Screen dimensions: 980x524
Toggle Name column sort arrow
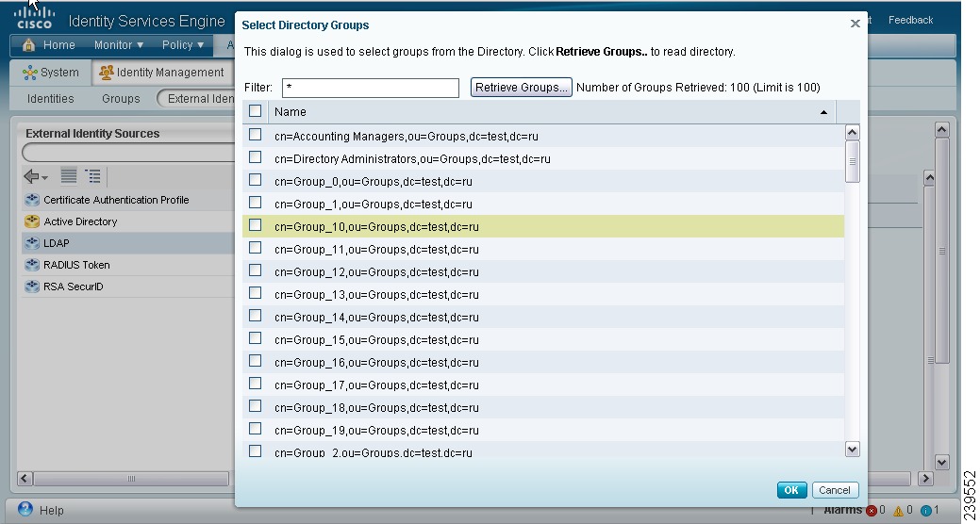(823, 112)
